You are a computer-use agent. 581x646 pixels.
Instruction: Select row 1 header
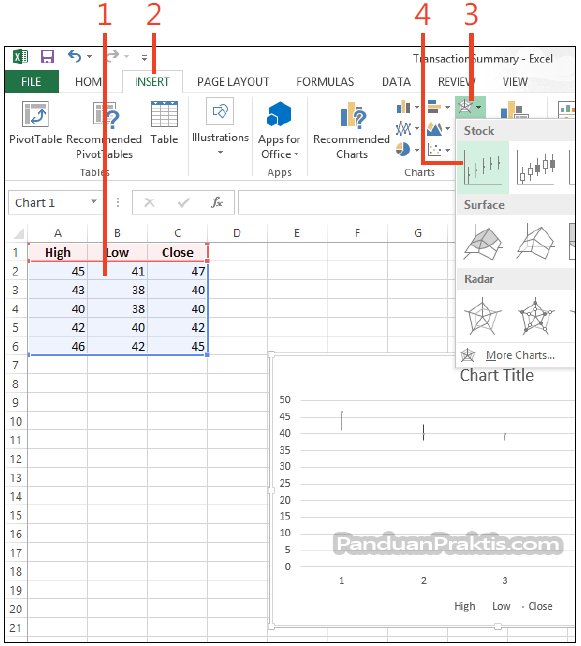point(16,253)
